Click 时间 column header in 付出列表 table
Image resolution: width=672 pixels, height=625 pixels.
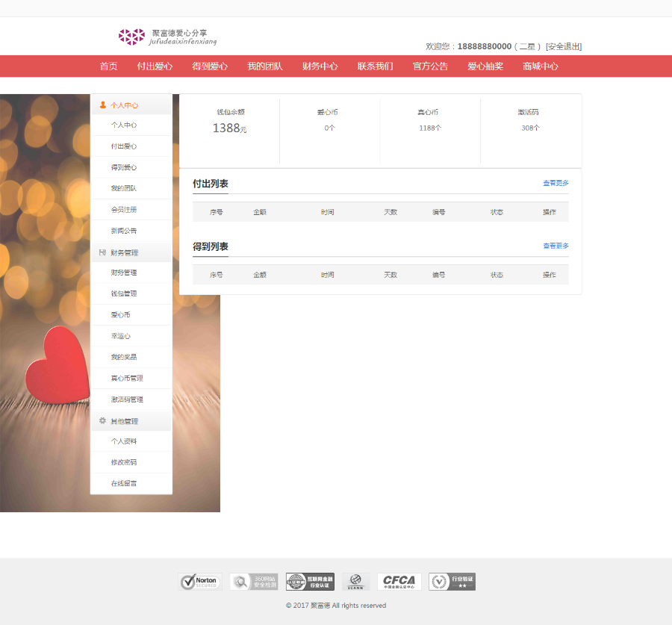328,212
